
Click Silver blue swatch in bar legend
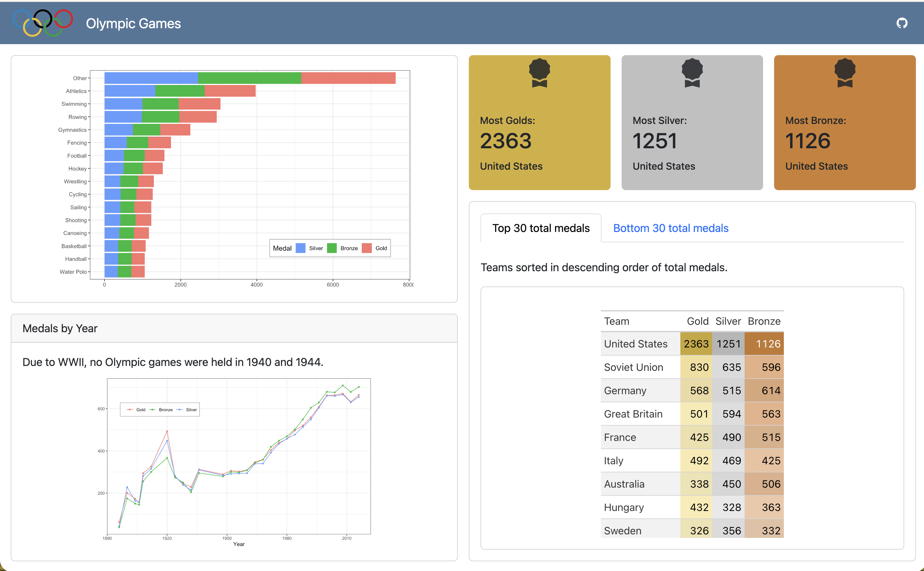coord(300,248)
